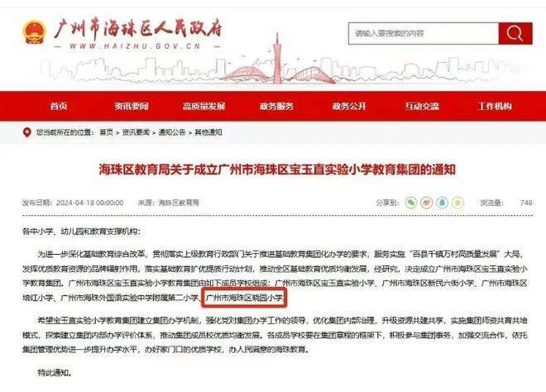546x392 pixels.
Task: Open the 首页 navigation menu item
Action: 59,106
